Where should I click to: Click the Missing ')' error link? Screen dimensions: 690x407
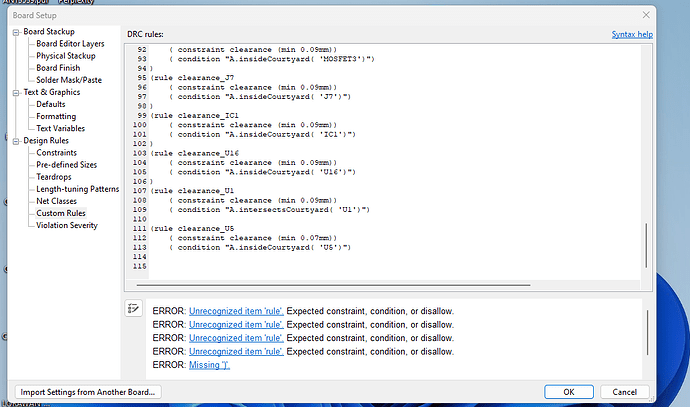coord(209,365)
